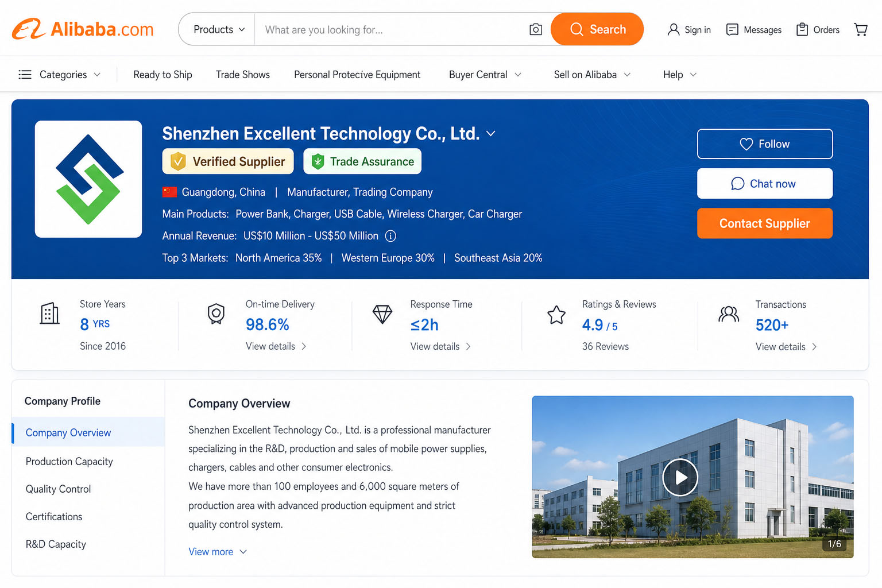Click the Since 2016 text
Screen dimensions: 882x588
[x=103, y=346]
